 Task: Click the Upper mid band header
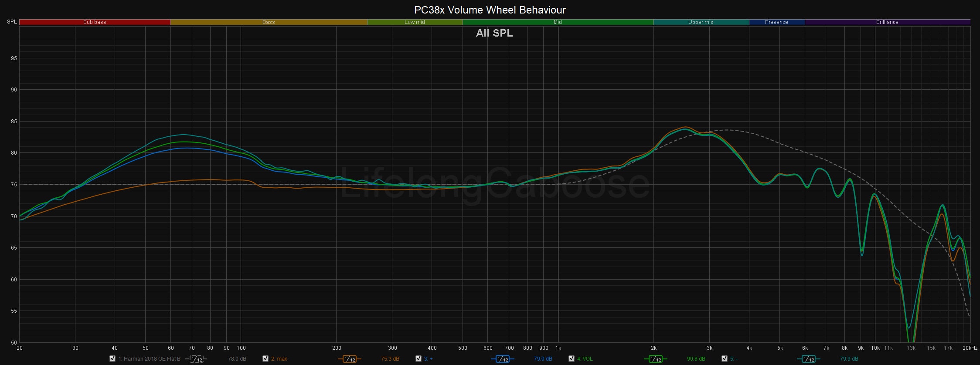coord(701,22)
